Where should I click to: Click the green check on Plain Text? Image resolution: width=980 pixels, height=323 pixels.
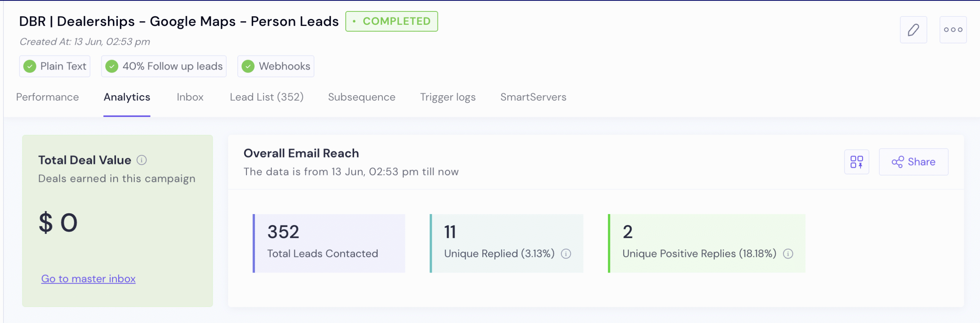(30, 67)
